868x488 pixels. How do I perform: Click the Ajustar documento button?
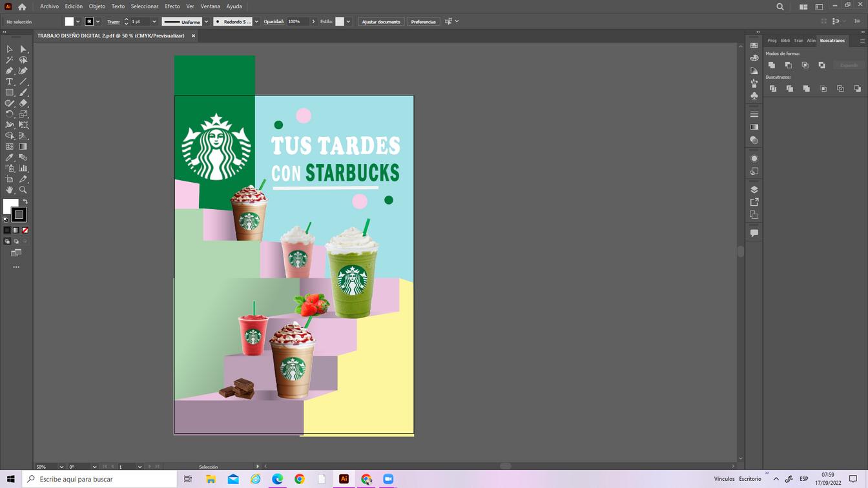(381, 22)
